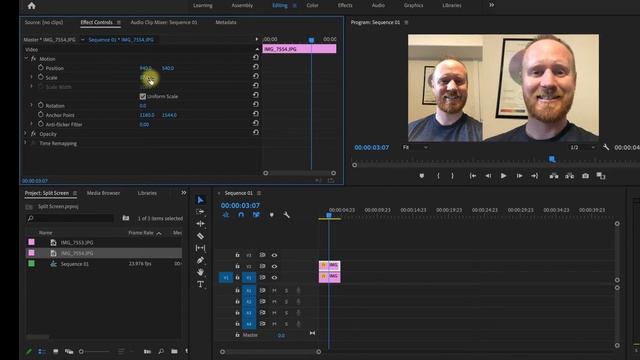The width and height of the screenshot is (640, 360).
Task: Toggle linked selection in timeline
Action: point(256,215)
